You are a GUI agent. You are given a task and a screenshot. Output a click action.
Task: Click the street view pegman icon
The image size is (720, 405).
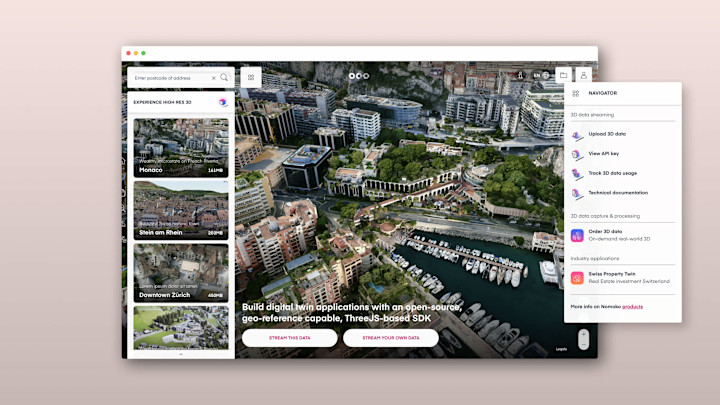[520, 75]
